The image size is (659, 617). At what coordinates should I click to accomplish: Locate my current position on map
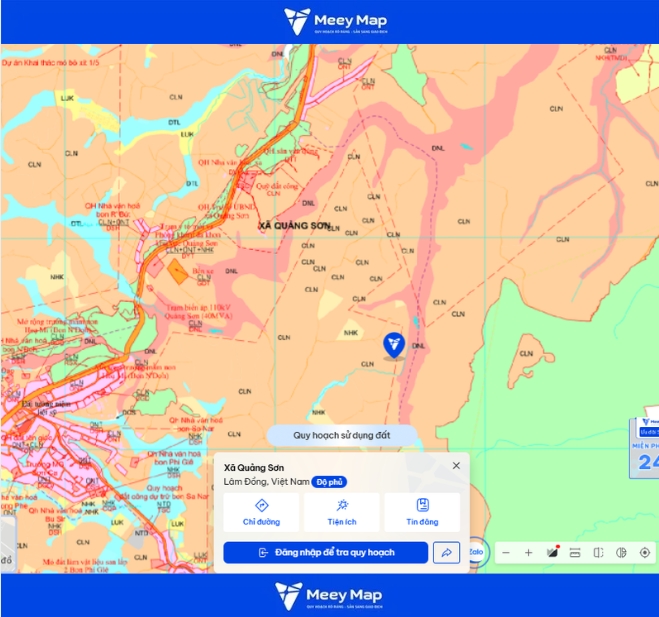coord(645,553)
